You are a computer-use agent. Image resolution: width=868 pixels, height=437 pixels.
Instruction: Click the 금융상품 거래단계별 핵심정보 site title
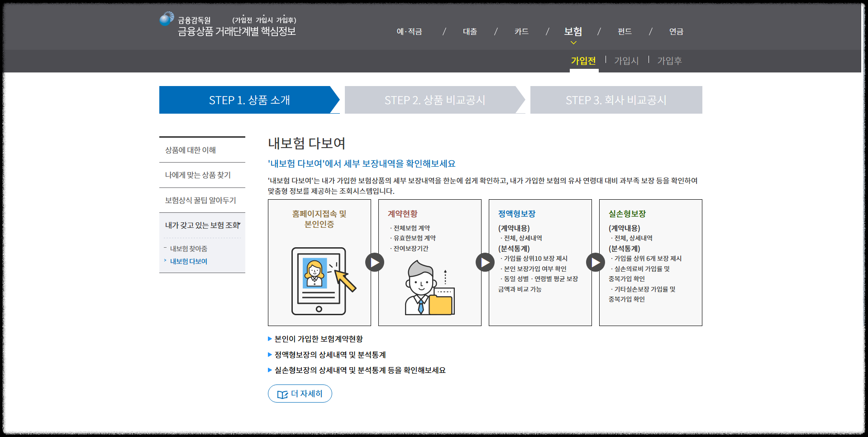tap(237, 31)
